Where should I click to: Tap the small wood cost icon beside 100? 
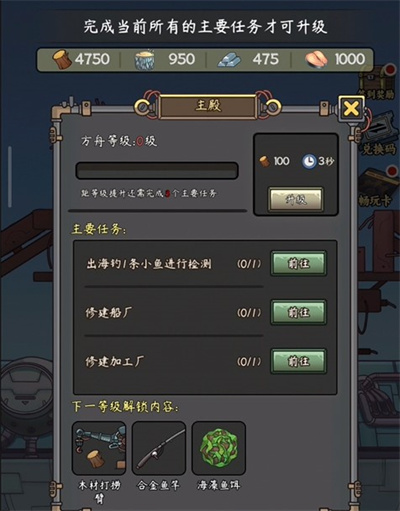(x=265, y=161)
